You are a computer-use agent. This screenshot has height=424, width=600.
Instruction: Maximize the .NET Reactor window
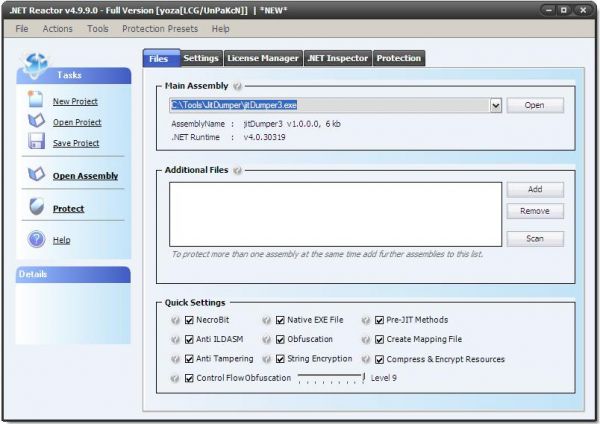pos(564,10)
